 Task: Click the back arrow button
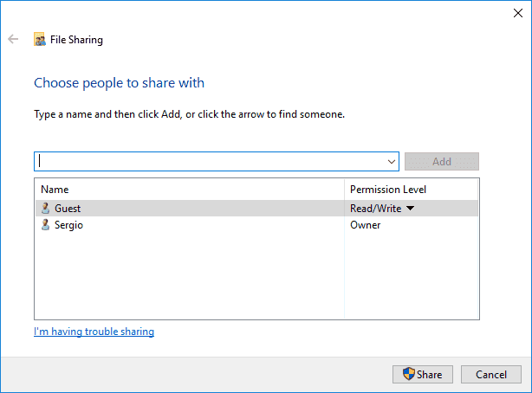tap(13, 39)
